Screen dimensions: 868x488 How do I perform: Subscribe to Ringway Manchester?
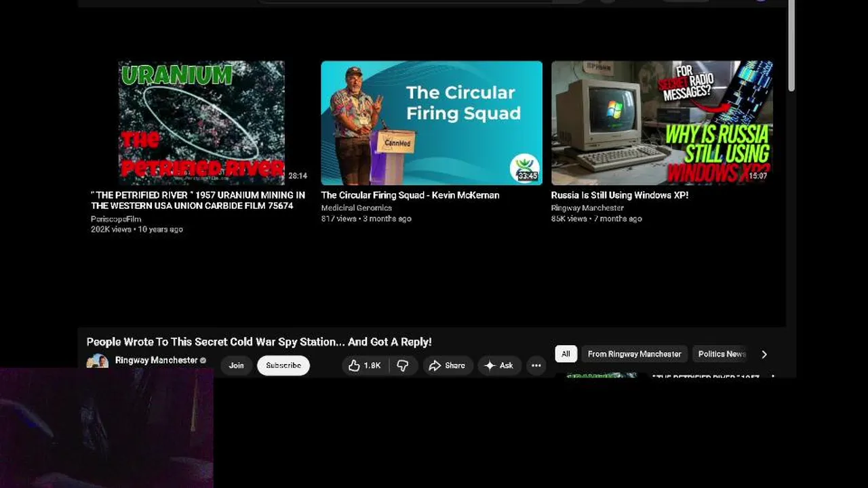(x=283, y=365)
